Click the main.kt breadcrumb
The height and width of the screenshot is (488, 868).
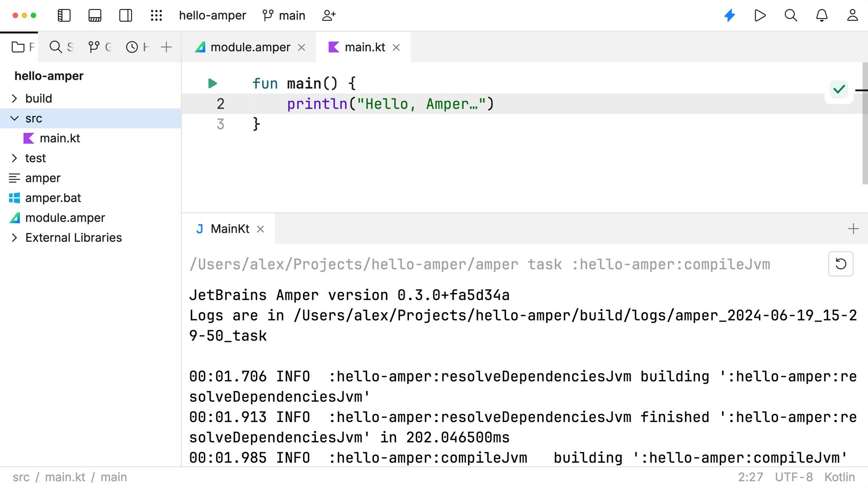tap(65, 477)
